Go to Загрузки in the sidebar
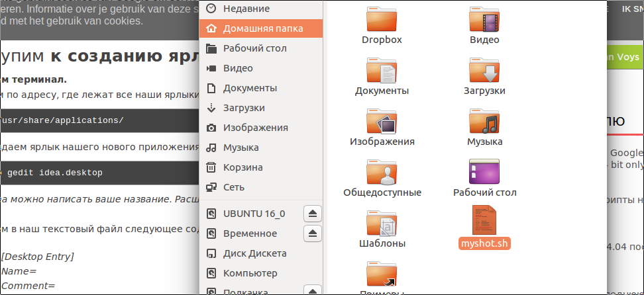Image resolution: width=644 pixels, height=295 pixels. pos(261,108)
